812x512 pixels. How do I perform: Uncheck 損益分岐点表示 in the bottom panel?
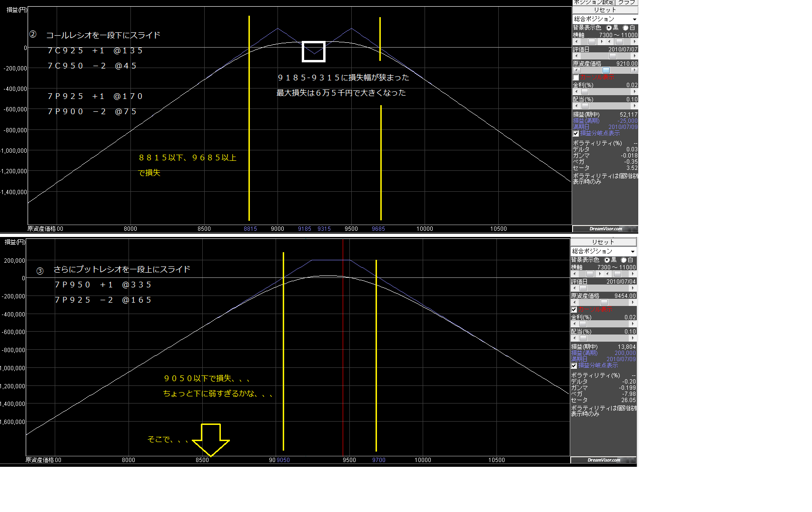(574, 366)
